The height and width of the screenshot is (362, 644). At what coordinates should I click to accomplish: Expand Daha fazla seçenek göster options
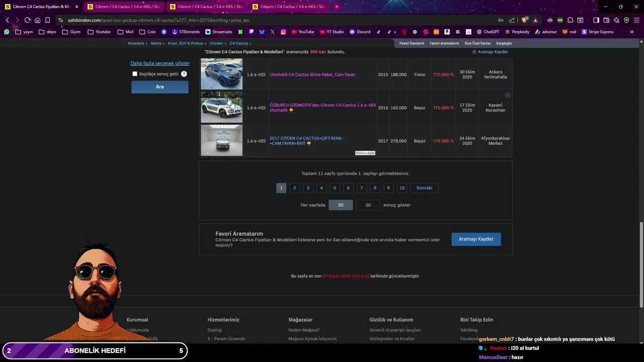click(160, 63)
